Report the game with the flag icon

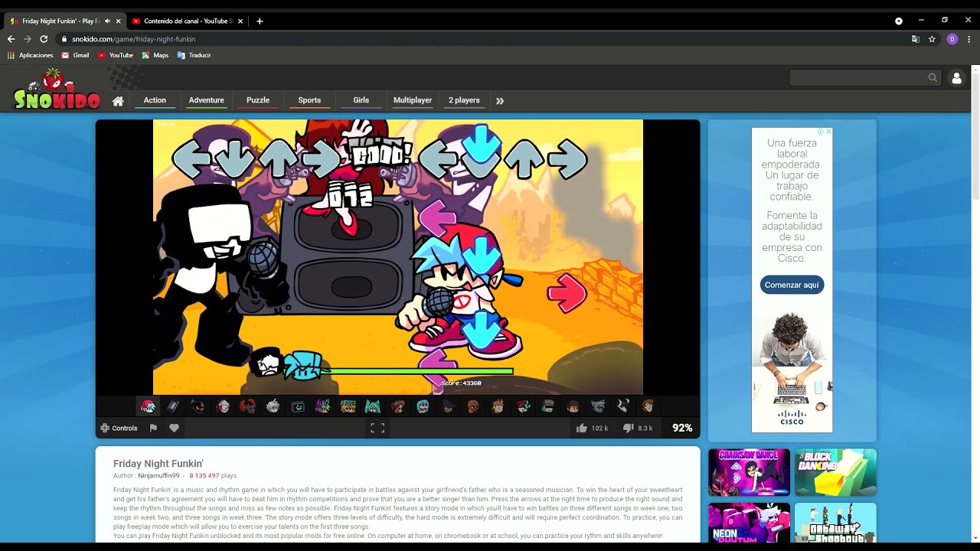click(153, 428)
